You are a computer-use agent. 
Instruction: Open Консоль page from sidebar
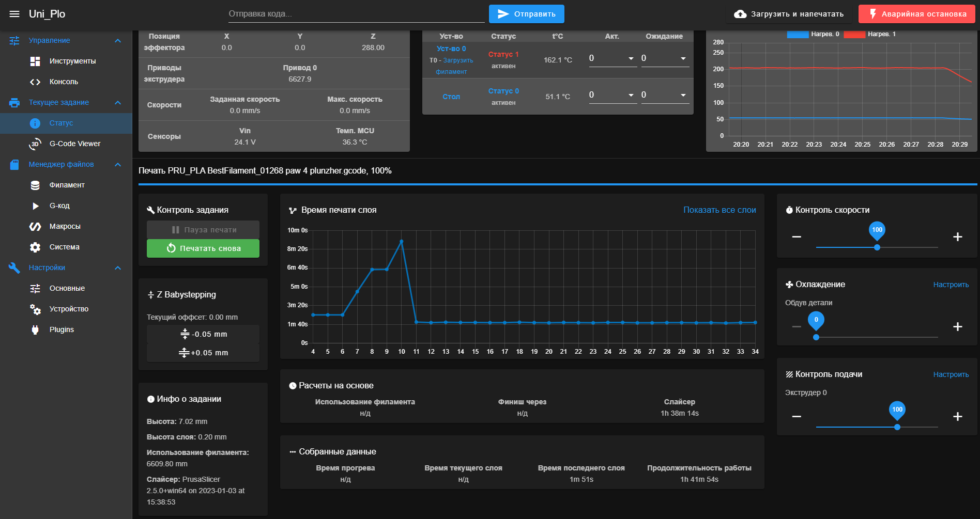pyautogui.click(x=66, y=82)
